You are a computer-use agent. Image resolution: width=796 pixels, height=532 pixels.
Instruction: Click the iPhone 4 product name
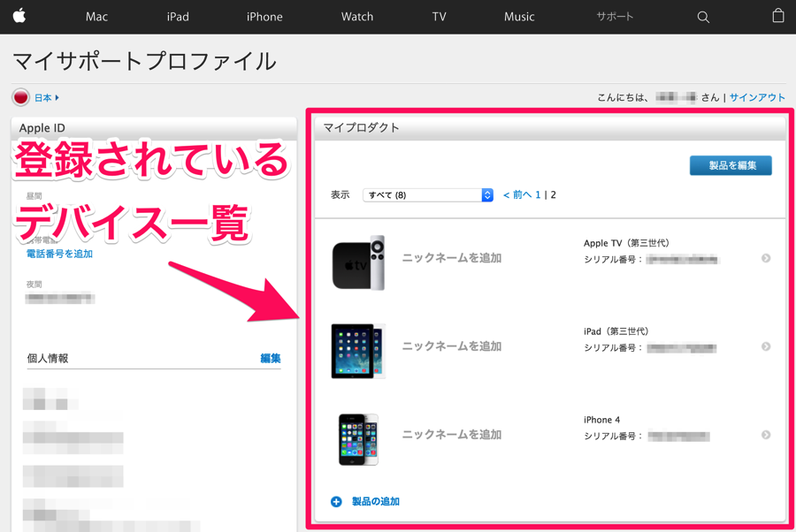pyautogui.click(x=601, y=420)
